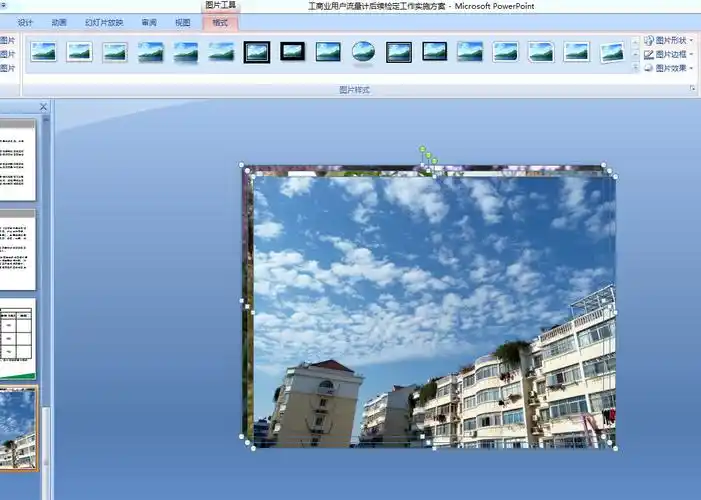The height and width of the screenshot is (500, 701).
Task: Expand the 图片效果 dropdown arrow
Action: click(694, 68)
